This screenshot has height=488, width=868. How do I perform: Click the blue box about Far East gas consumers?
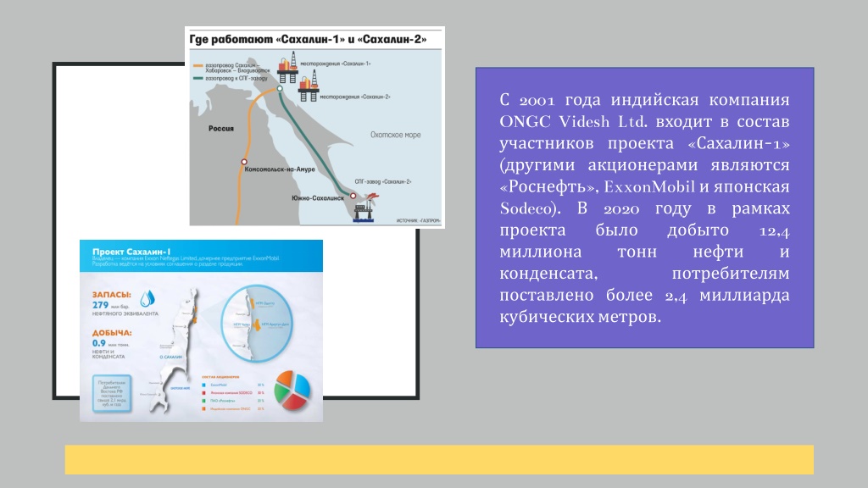click(112, 394)
